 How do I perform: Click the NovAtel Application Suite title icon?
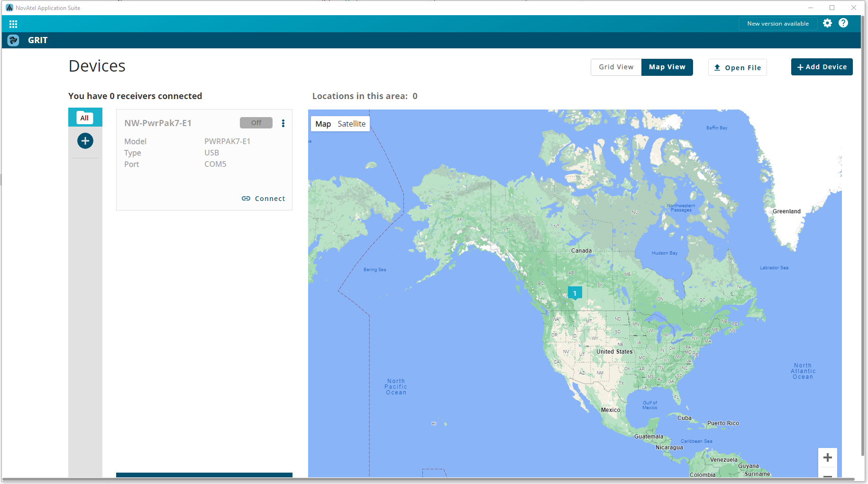coord(9,8)
